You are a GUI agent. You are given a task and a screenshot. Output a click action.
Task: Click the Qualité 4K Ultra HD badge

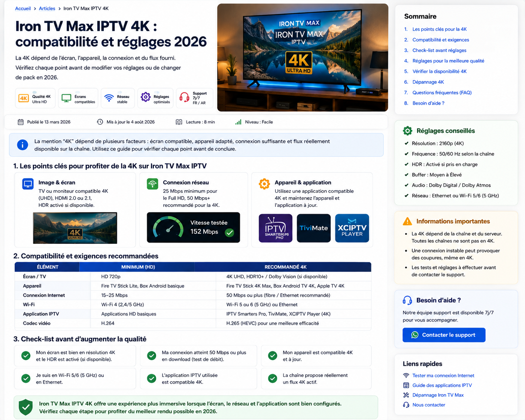pos(35,98)
